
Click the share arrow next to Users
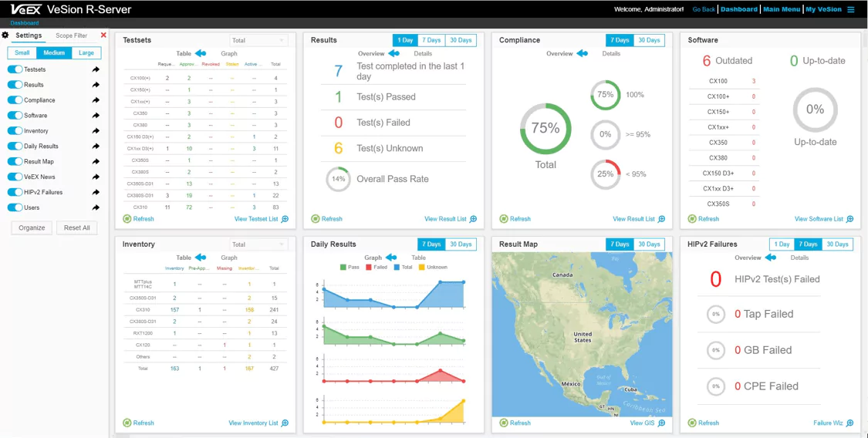[96, 208]
